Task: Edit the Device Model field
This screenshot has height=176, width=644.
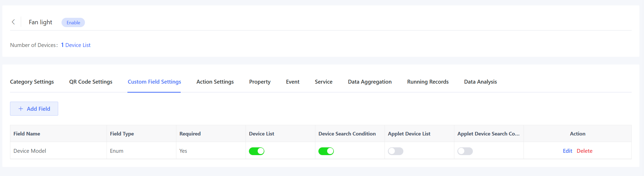Action: pos(567,151)
